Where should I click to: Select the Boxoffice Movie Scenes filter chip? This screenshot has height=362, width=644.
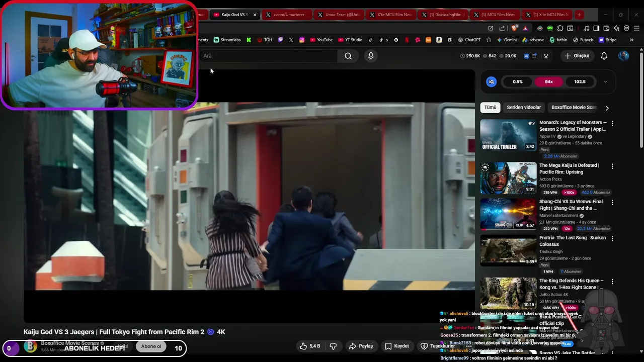(573, 108)
